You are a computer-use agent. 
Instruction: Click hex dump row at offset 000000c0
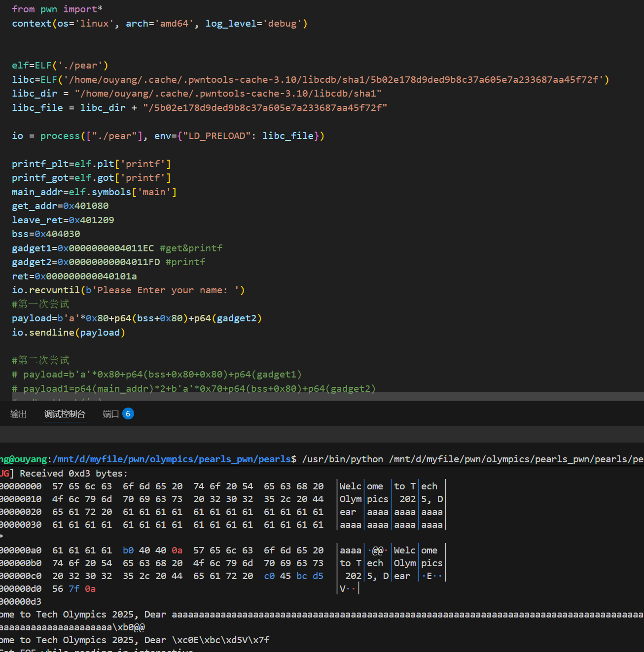tap(222, 576)
